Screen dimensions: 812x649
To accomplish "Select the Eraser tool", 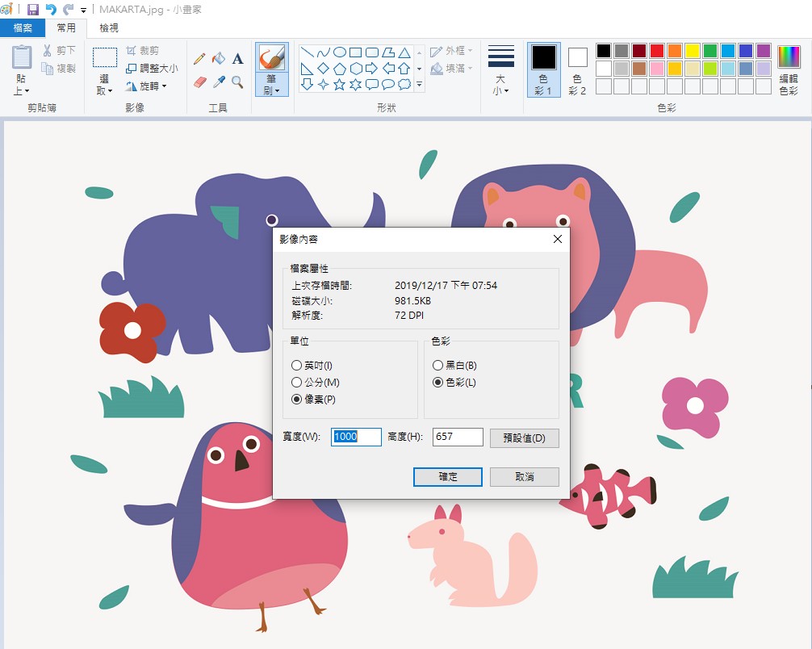I will (x=200, y=82).
